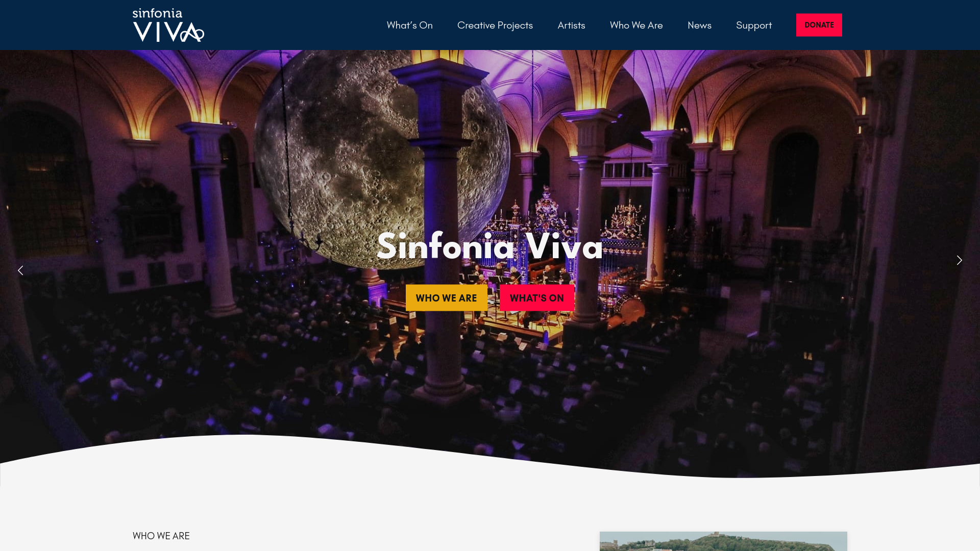The width and height of the screenshot is (980, 551).
Task: Click the yellow WHO WE ARE button
Action: click(x=447, y=298)
